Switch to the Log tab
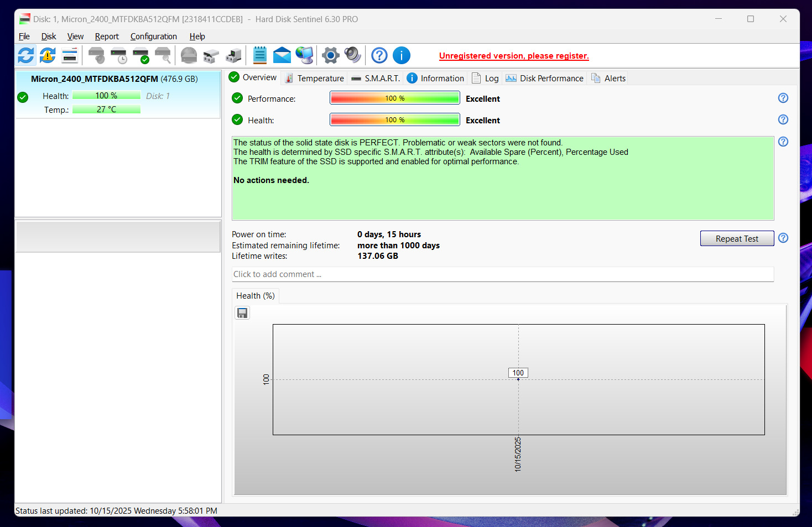The image size is (812, 527). [485, 78]
